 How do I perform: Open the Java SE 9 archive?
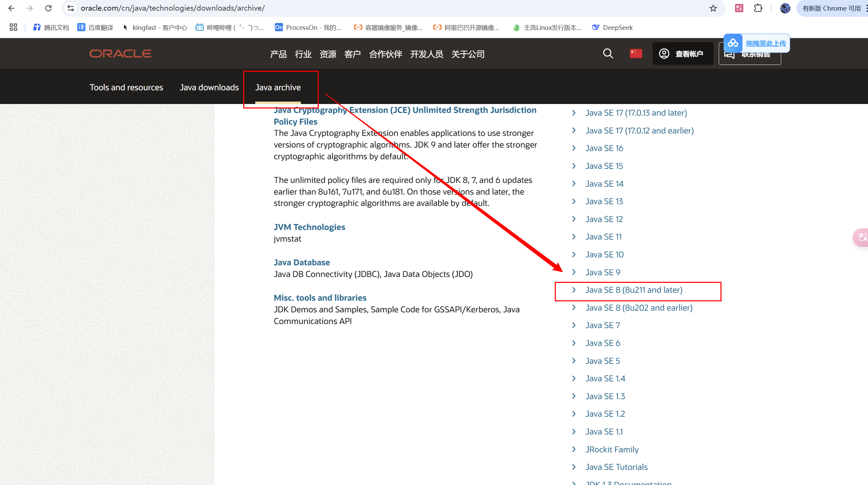tap(602, 273)
